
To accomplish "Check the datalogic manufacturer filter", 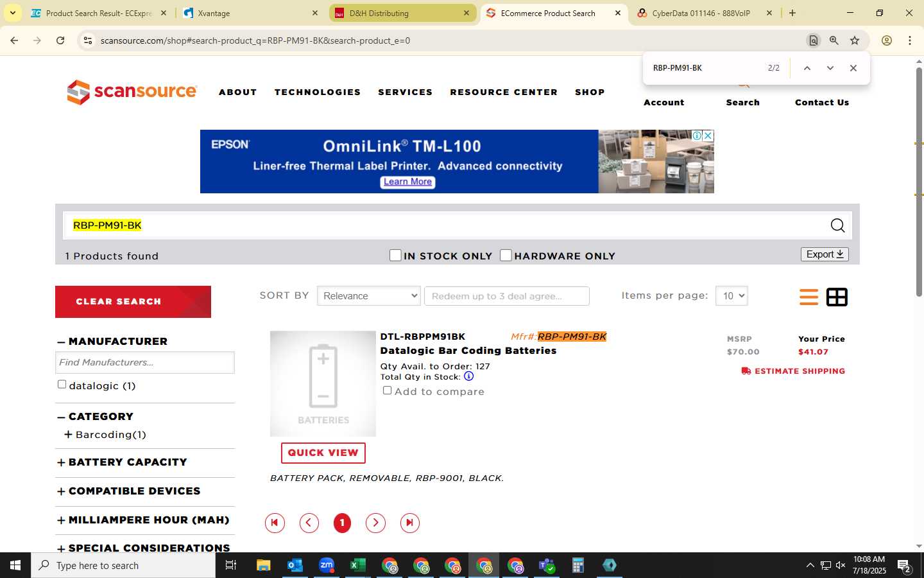I will pyautogui.click(x=62, y=385).
